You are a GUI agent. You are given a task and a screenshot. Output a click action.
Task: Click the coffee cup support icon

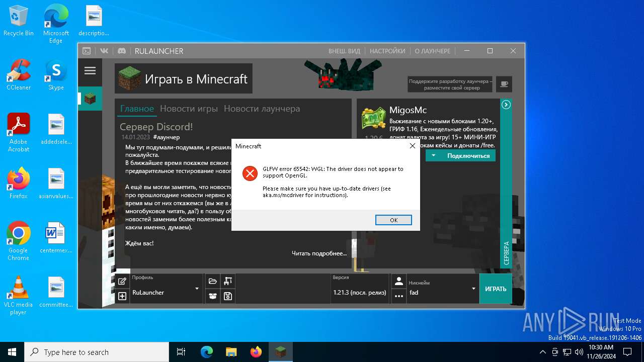pyautogui.click(x=504, y=84)
